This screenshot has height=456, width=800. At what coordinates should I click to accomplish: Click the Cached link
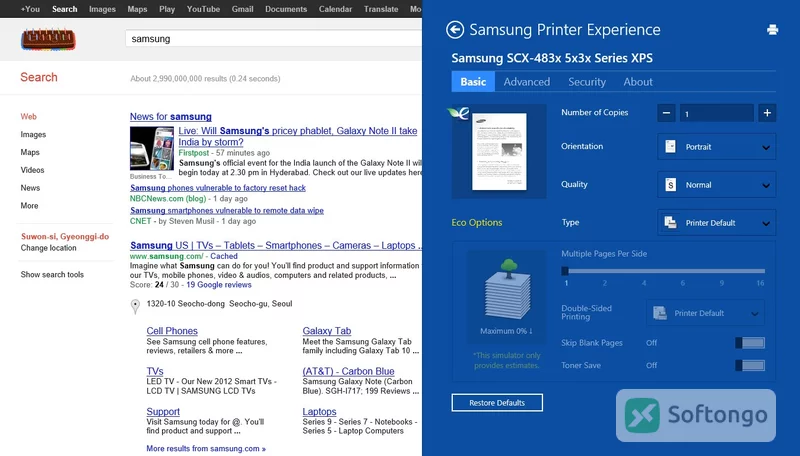(223, 256)
